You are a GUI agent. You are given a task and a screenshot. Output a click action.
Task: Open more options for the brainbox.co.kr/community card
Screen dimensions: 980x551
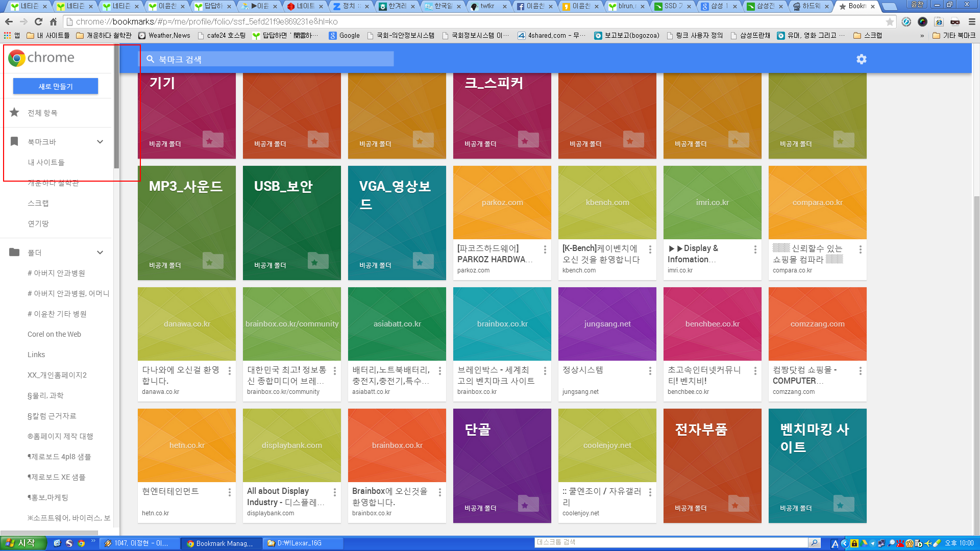tap(334, 371)
